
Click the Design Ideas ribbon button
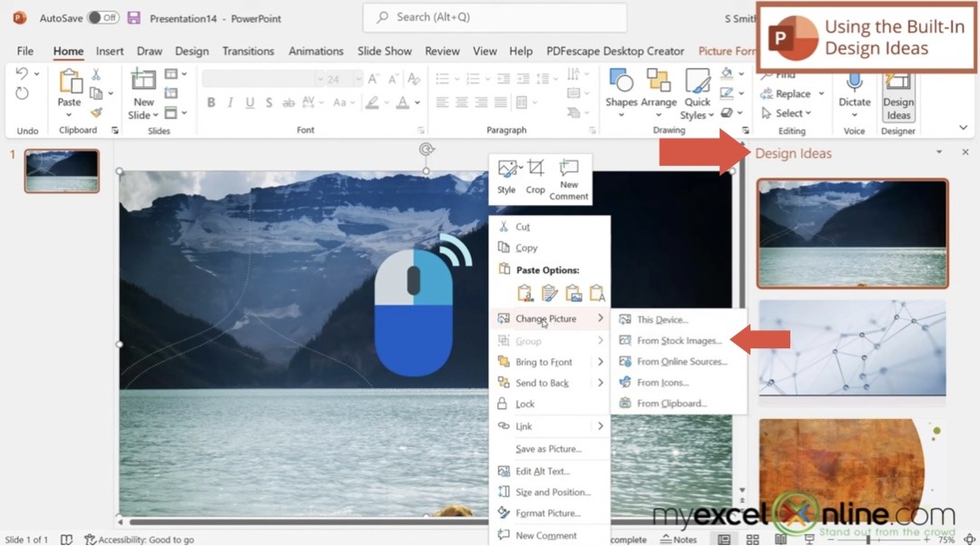pos(898,97)
